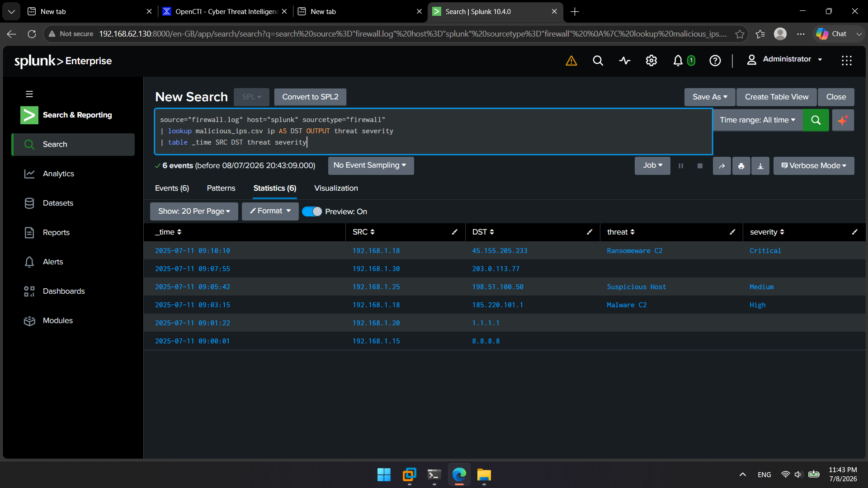Screen dimensions: 868x488
Task: Click Convert to SPL2 button
Action: coord(310,97)
